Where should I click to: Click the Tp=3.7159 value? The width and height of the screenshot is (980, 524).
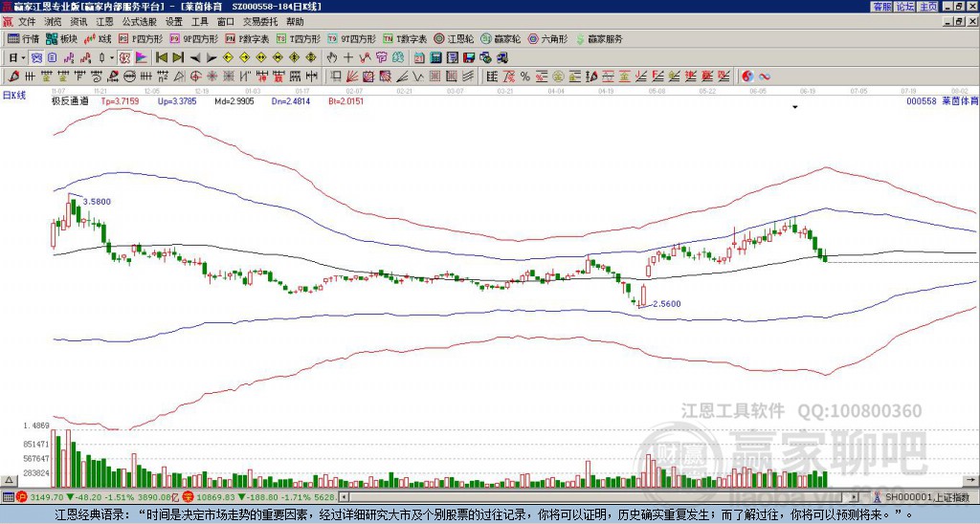[120, 100]
